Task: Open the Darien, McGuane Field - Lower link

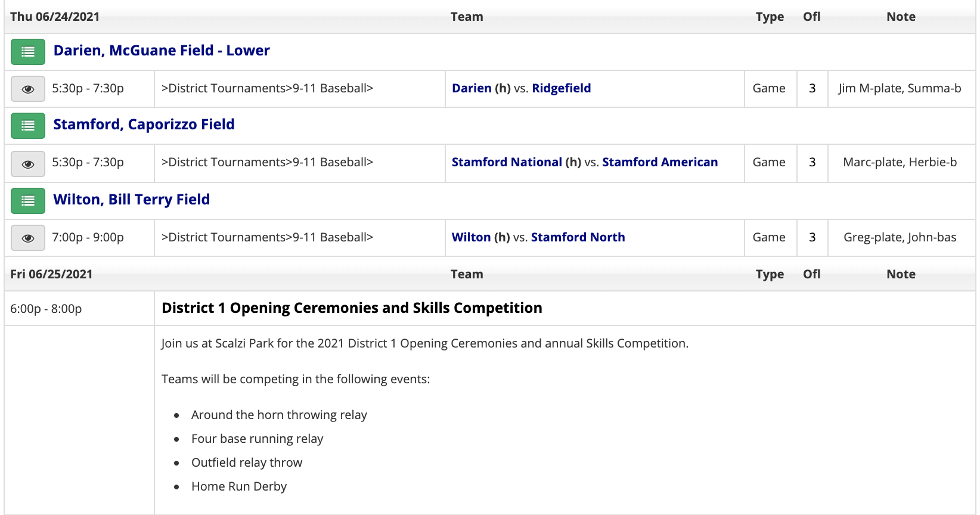Action: [162, 51]
